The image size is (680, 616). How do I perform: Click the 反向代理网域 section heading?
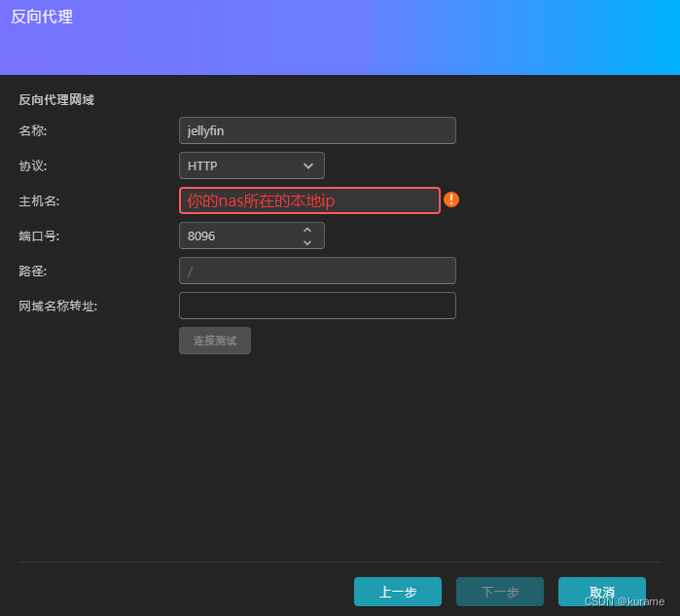(56, 100)
